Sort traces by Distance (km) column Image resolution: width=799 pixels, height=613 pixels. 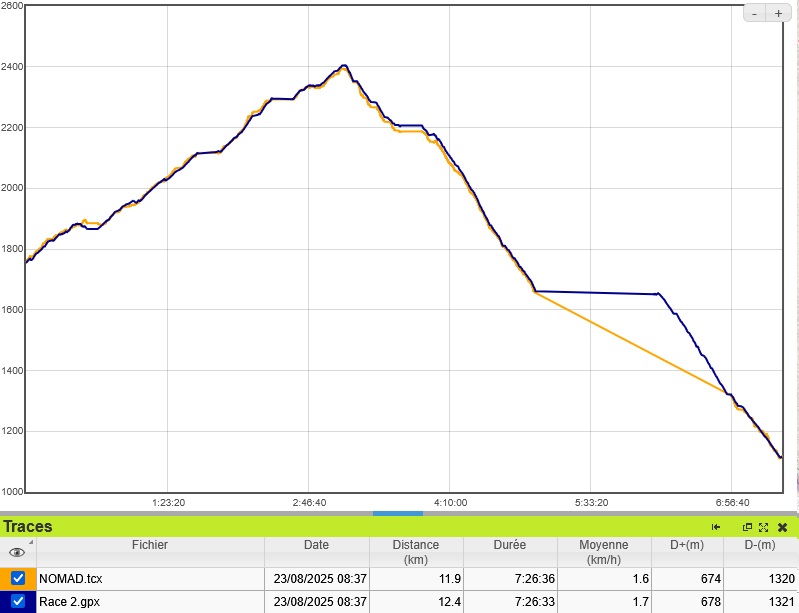(x=415, y=552)
